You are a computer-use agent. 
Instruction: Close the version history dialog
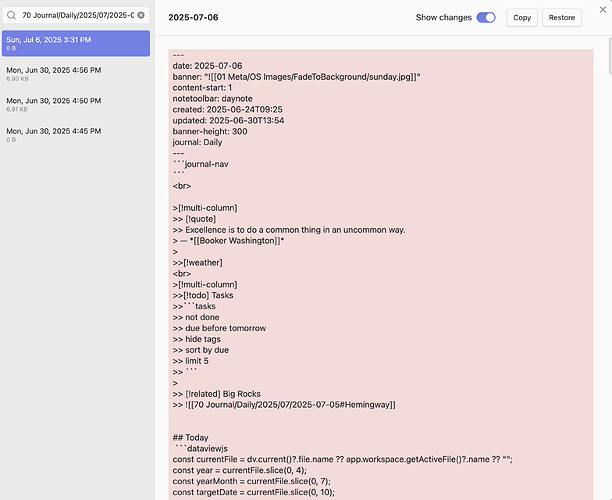[x=603, y=10]
